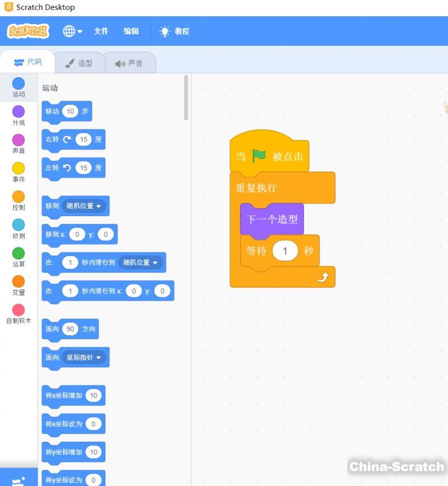Click the Scratch logo in the header
This screenshot has height=486, width=448.
[28, 31]
